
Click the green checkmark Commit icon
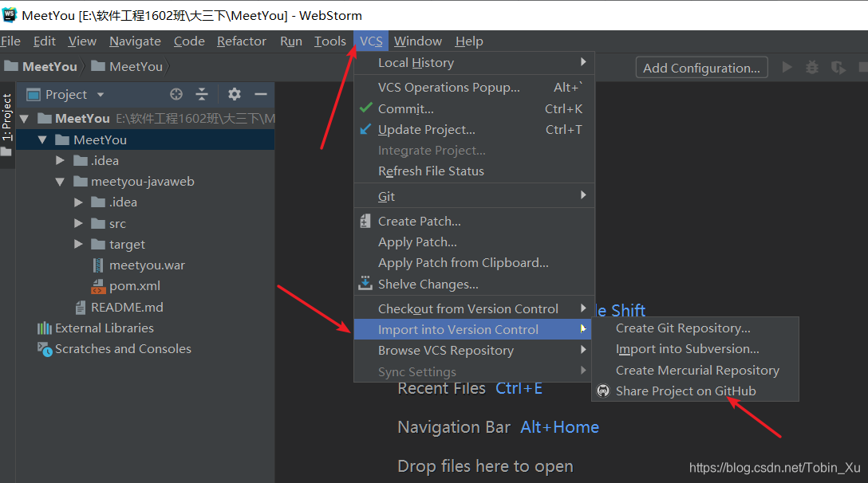click(x=366, y=108)
